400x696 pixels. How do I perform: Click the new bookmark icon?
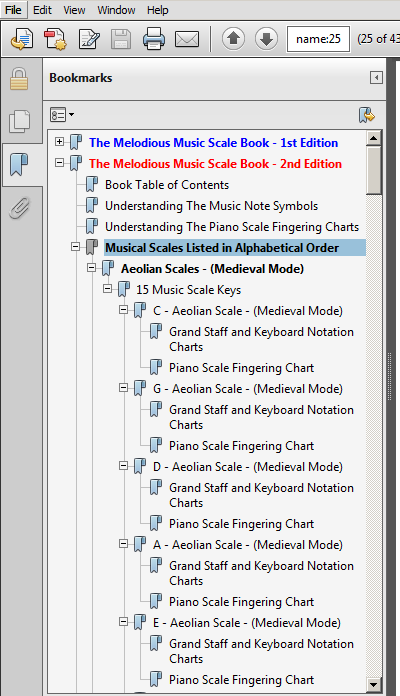click(367, 115)
